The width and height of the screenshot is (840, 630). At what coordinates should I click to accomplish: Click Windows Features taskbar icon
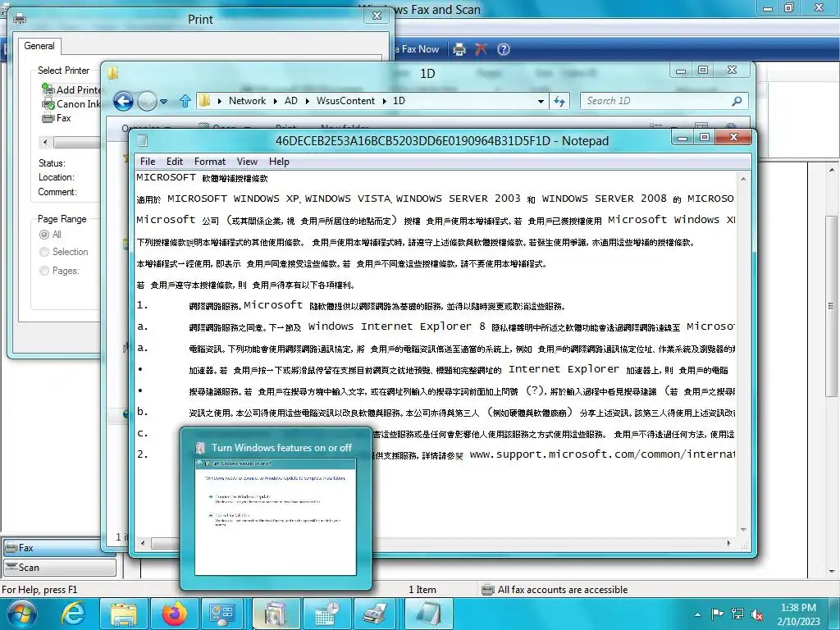pos(276,614)
